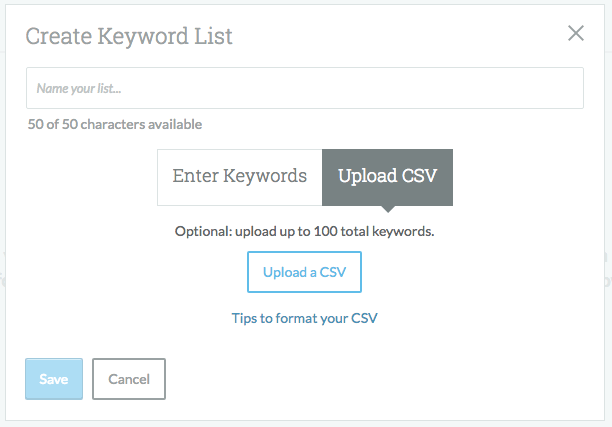Focus the Name your list field
This screenshot has width=612, height=427.
305,88
